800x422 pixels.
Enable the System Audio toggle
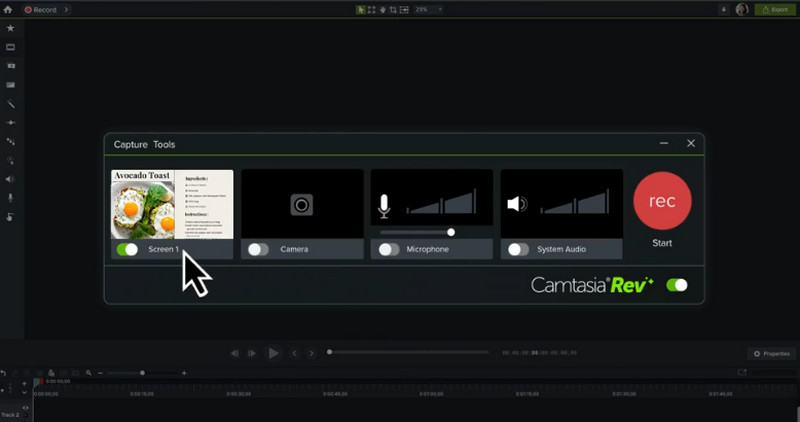[518, 249]
